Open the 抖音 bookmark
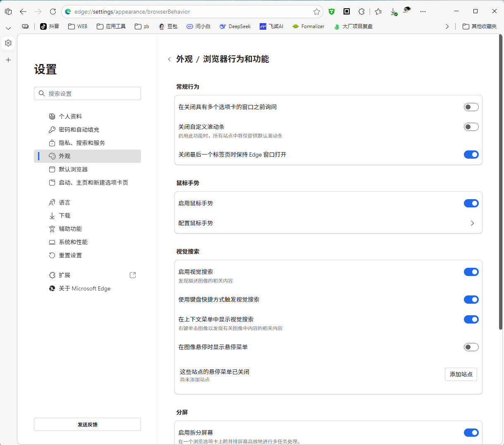This screenshot has width=504, height=445. click(x=50, y=26)
